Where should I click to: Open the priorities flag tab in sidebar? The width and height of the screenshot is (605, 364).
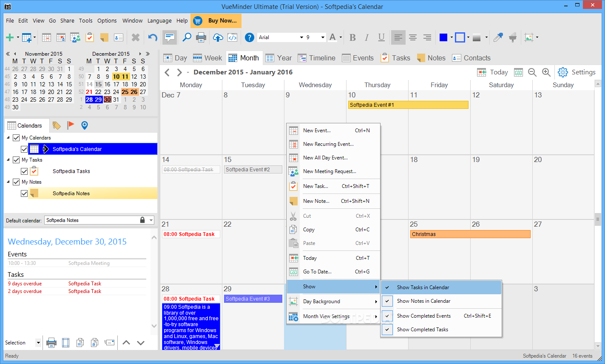71,125
